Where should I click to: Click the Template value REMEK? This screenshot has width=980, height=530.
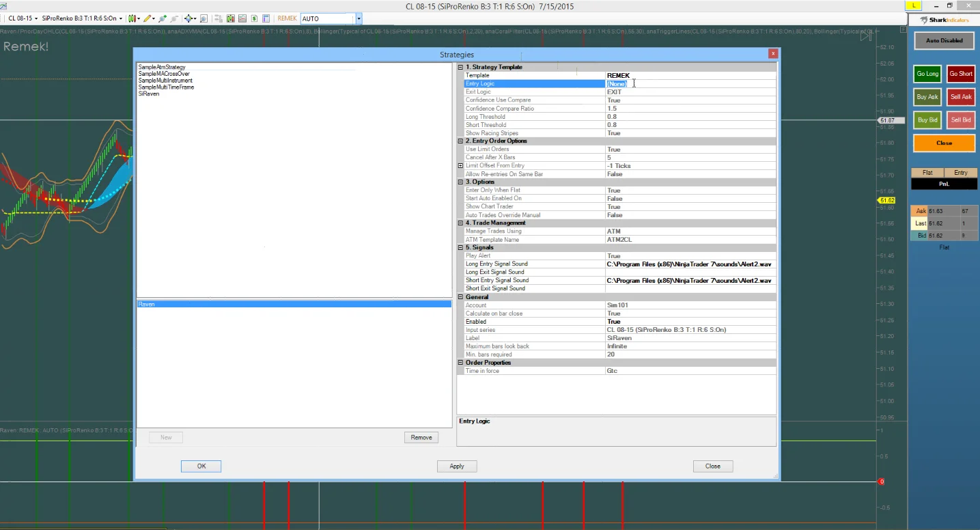pos(690,75)
